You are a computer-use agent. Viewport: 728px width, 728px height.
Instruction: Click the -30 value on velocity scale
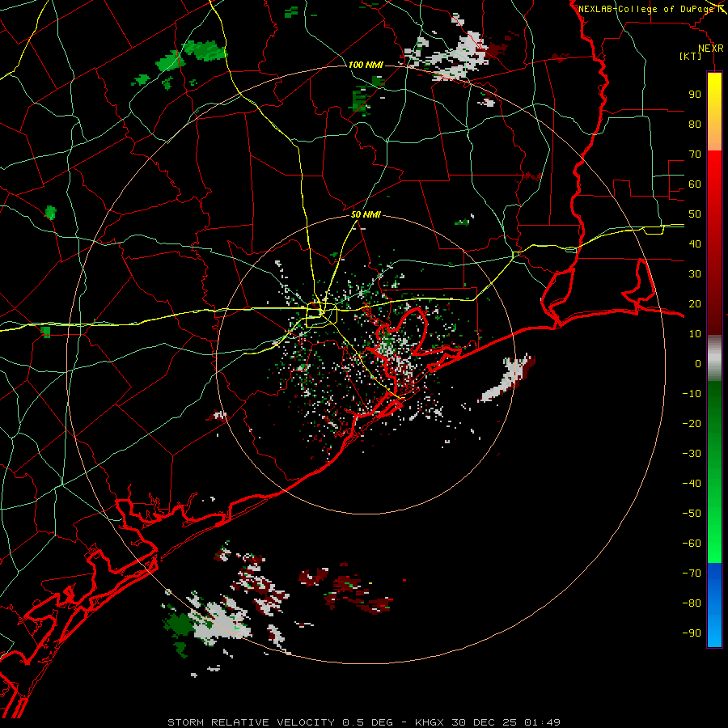tap(692, 454)
